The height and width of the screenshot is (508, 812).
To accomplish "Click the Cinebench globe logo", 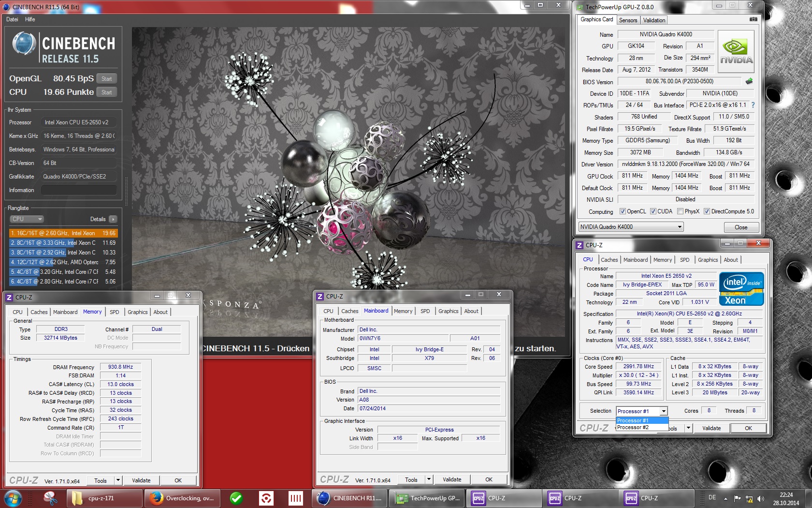I will pos(24,44).
